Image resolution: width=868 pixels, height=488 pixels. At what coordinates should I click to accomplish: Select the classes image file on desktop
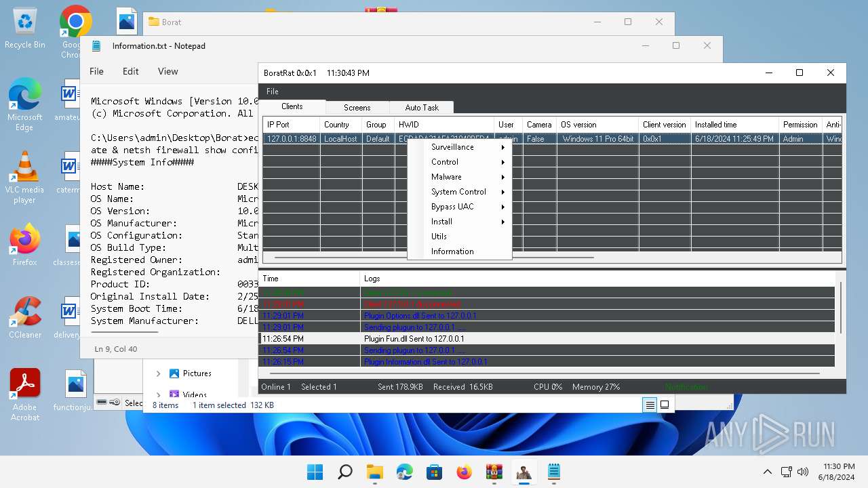point(69,245)
